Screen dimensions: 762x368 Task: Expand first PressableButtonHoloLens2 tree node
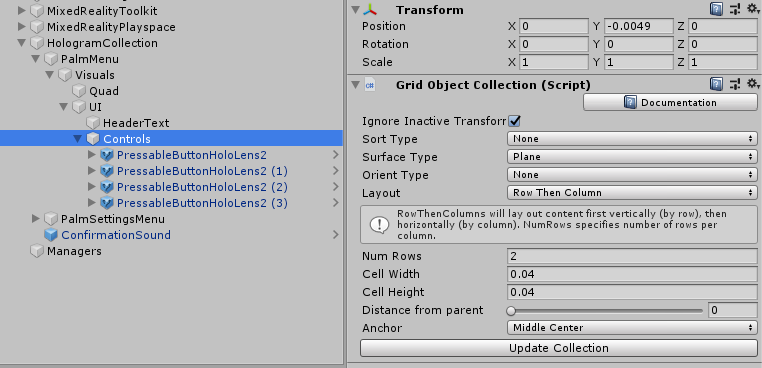(x=92, y=155)
